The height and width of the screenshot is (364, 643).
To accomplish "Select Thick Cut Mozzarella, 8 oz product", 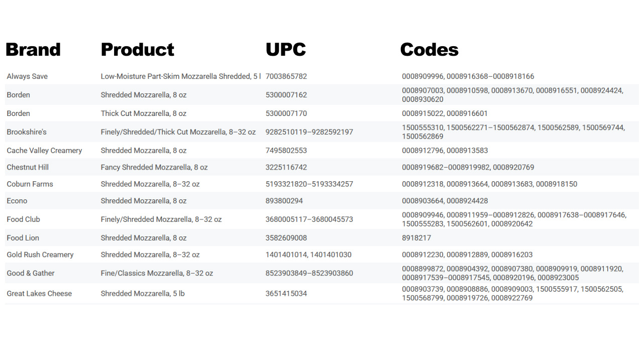I will (144, 113).
